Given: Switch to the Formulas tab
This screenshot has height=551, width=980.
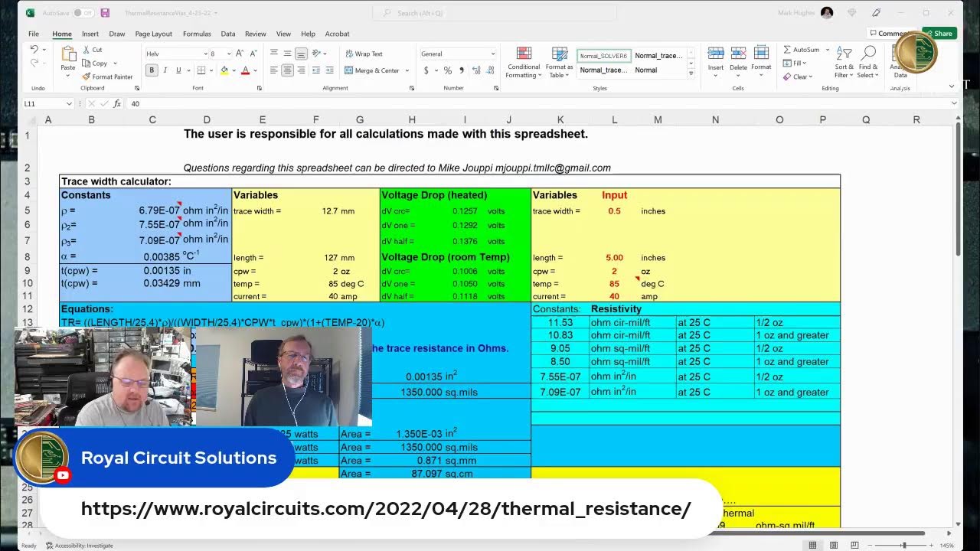Looking at the screenshot, I should (197, 34).
